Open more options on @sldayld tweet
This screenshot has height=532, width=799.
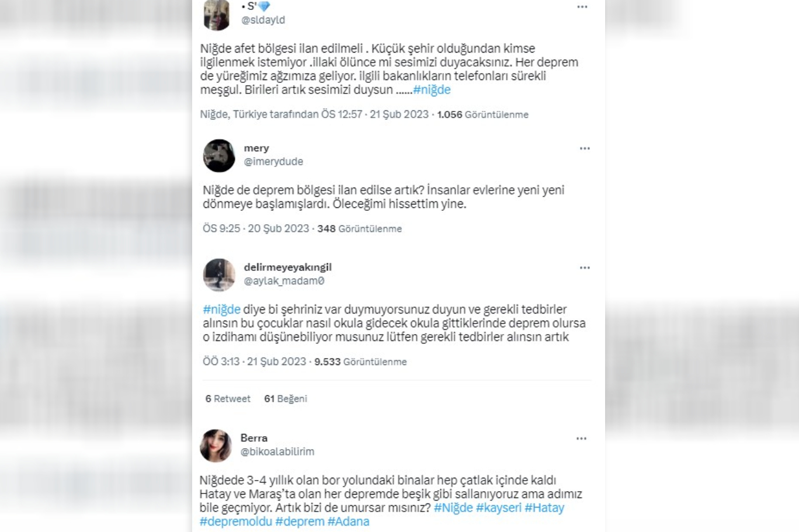click(582, 7)
